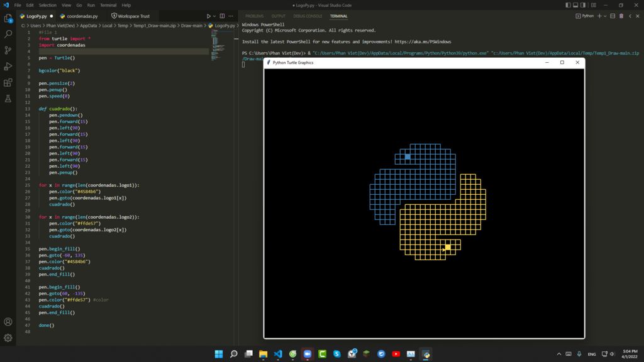This screenshot has height=362, width=644.
Task: Open File Explorer from taskbar
Action: click(x=264, y=354)
